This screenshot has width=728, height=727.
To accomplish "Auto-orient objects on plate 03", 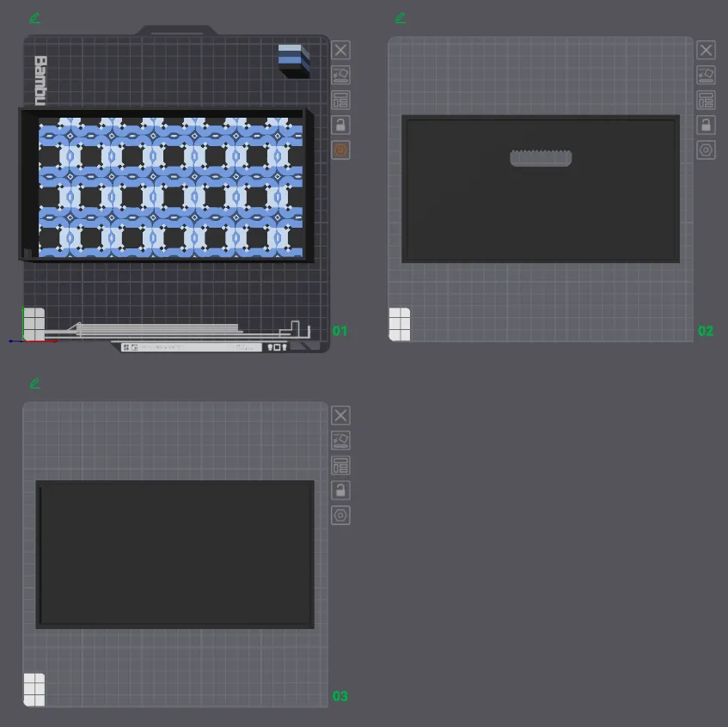I will tap(340, 441).
